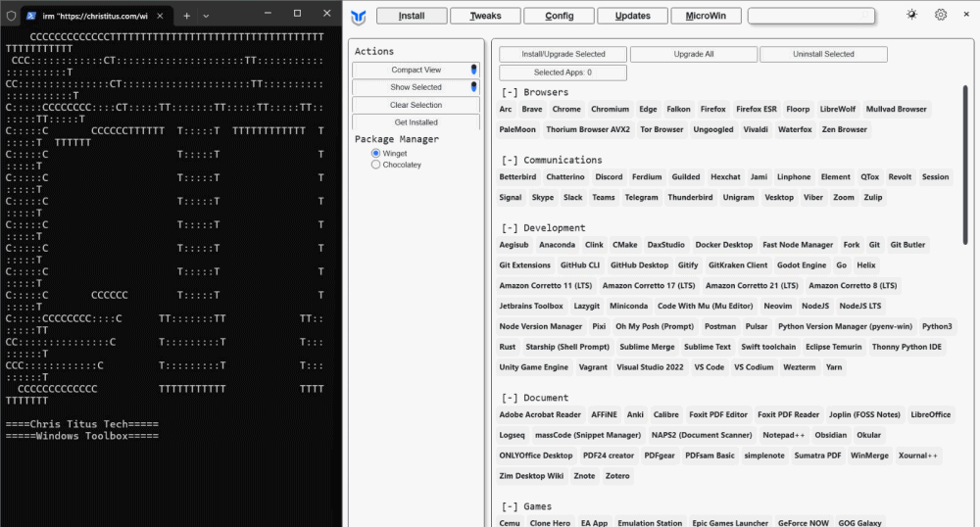Select the Brave browser app
The height and width of the screenshot is (527, 980).
(532, 110)
